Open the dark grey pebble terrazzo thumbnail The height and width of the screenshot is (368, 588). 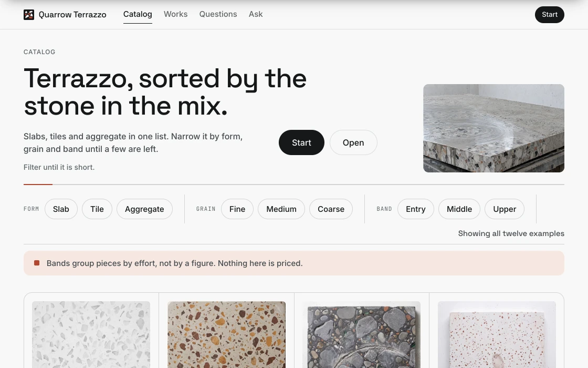[362, 334]
